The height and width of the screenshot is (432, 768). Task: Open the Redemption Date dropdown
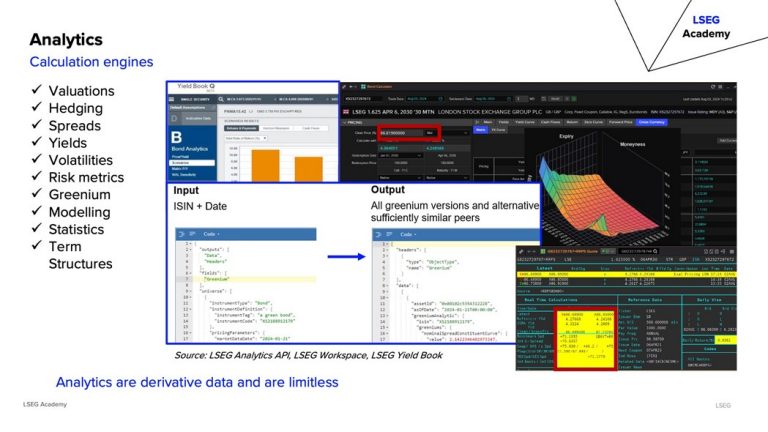[401, 155]
